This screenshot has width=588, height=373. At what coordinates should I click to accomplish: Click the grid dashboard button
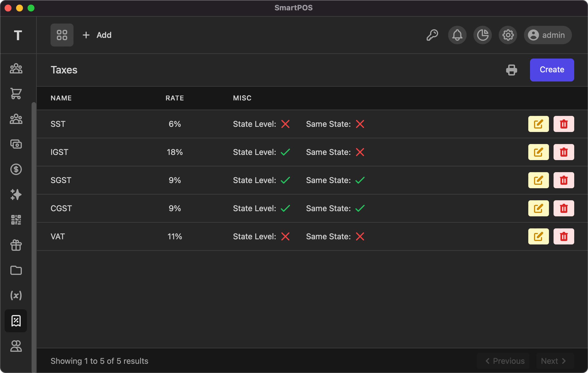(x=62, y=35)
